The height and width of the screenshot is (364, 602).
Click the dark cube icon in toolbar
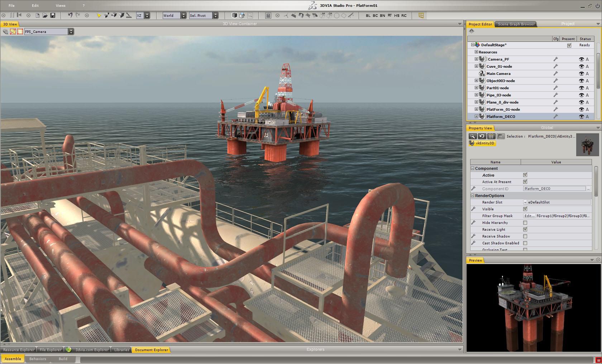234,15
